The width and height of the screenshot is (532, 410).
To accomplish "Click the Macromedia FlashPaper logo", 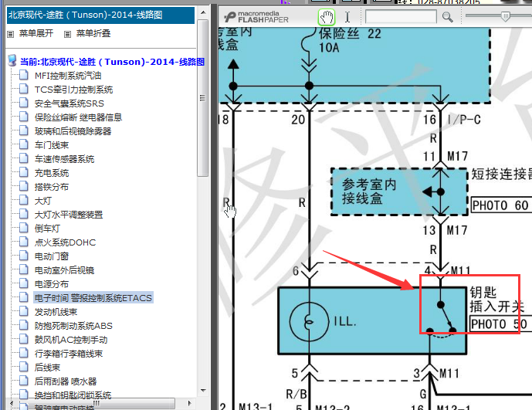I will click(x=256, y=17).
